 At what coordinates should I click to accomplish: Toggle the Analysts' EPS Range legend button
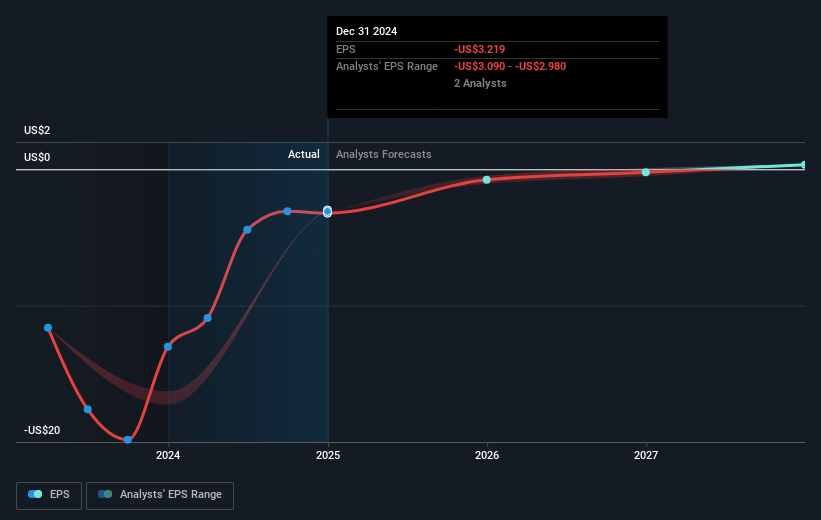pyautogui.click(x=160, y=495)
